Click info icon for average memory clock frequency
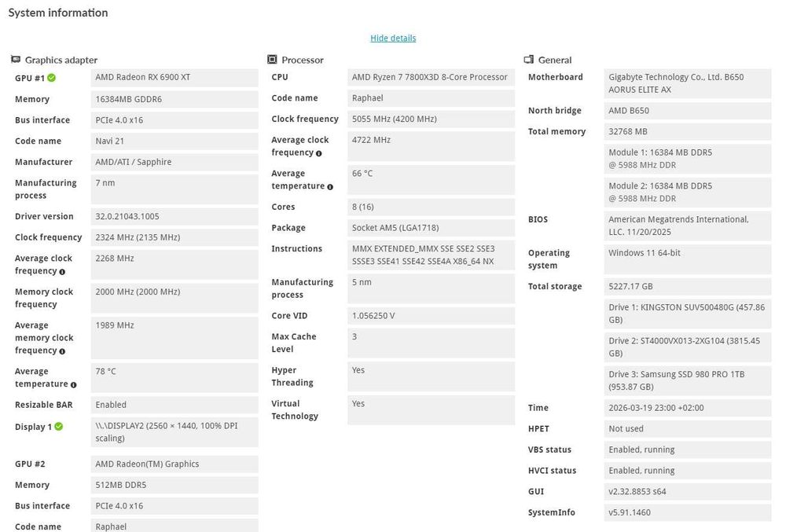Screen dimensions: 786x532 tap(62, 351)
